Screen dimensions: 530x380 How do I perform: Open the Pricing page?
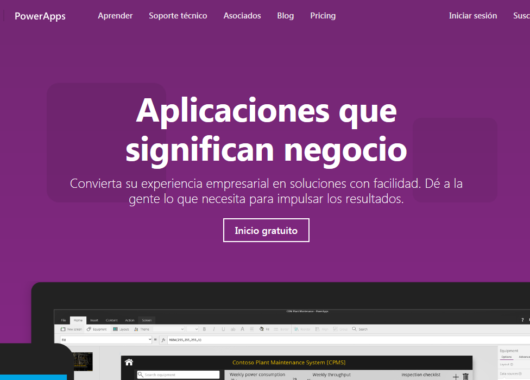pyautogui.click(x=323, y=16)
